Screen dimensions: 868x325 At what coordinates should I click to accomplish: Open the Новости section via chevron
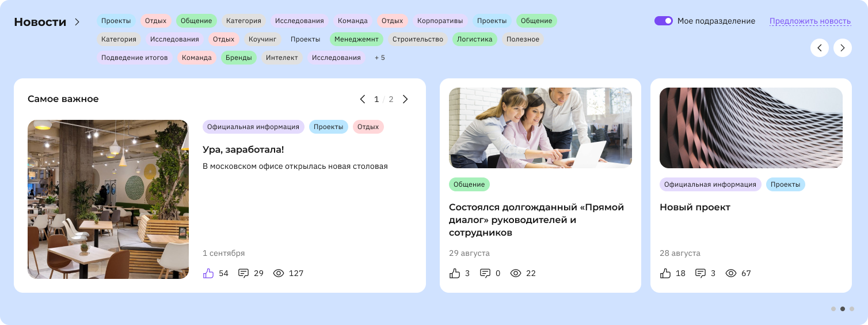77,22
